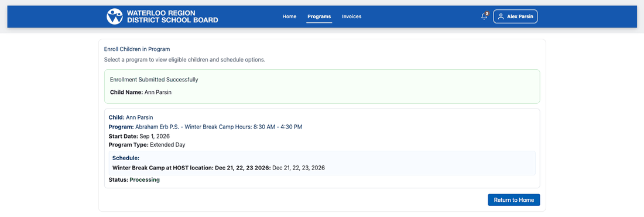Screen dimensions: 644x217
Task: Select the 'Enrollment Submitted Successfully' message
Action: (x=154, y=80)
